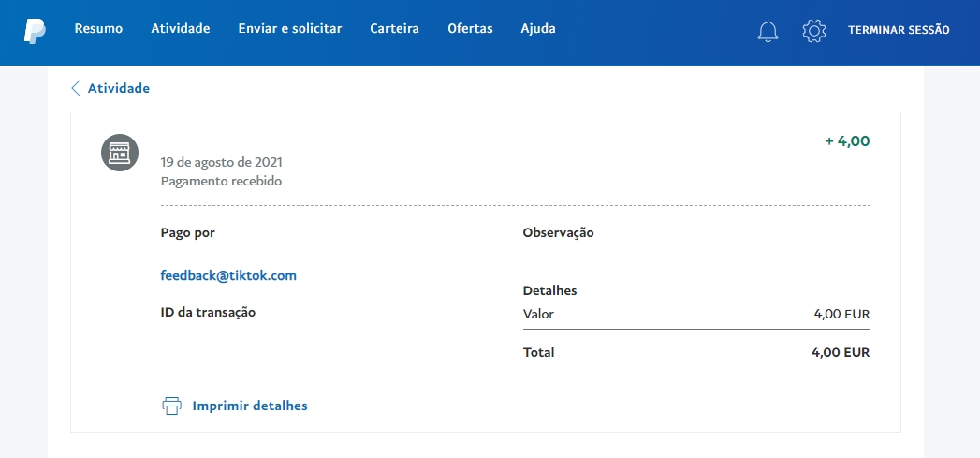980x458 pixels.
Task: Return via the Atividade breadcrumb link
Action: coord(119,88)
